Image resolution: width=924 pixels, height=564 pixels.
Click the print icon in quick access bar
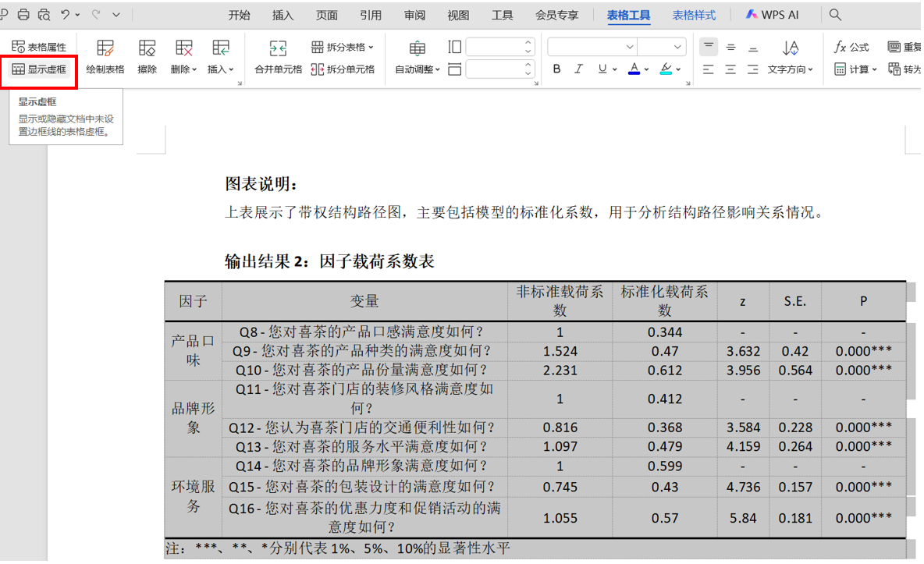click(x=23, y=15)
